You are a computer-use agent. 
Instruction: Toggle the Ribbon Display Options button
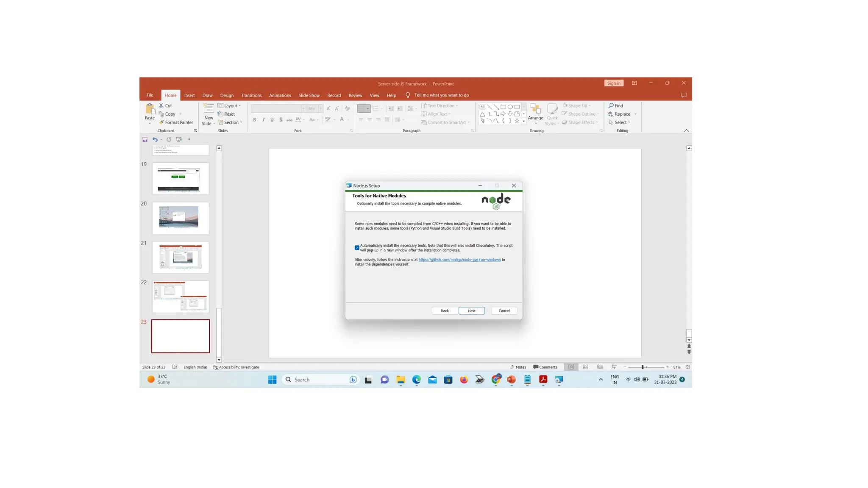coord(634,83)
